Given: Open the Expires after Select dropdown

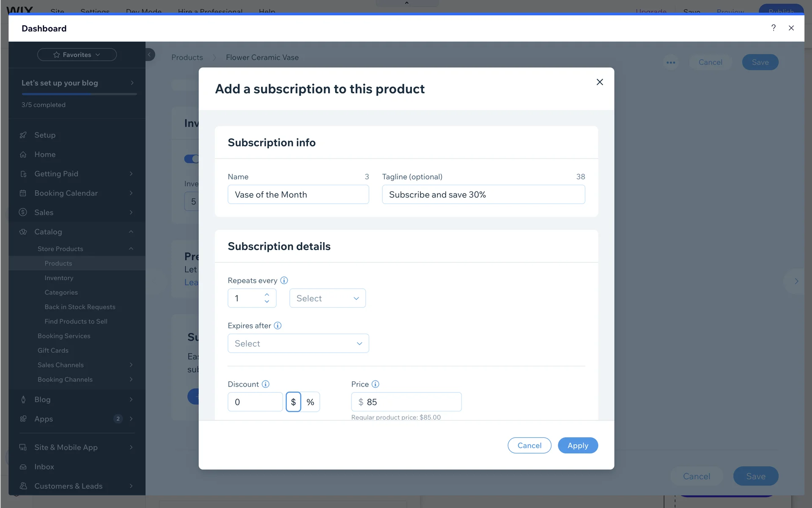Looking at the screenshot, I should [x=298, y=343].
